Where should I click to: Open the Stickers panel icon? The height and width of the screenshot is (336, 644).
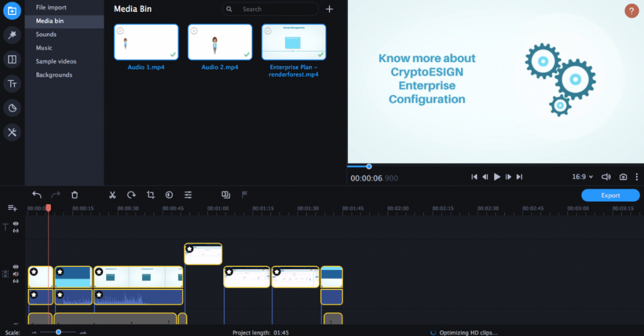click(x=12, y=108)
